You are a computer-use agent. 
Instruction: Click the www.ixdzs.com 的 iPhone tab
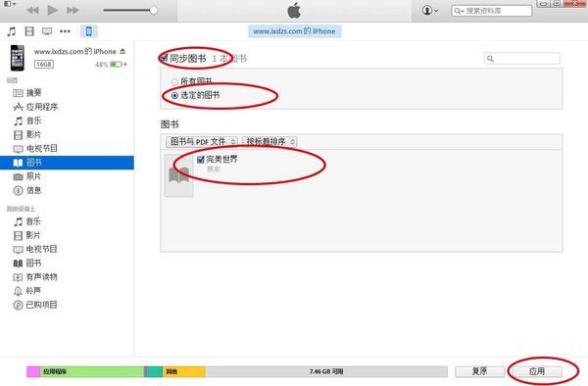pos(294,31)
